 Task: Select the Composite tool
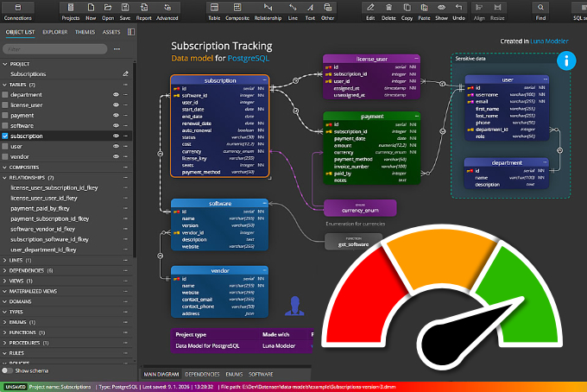point(237,11)
